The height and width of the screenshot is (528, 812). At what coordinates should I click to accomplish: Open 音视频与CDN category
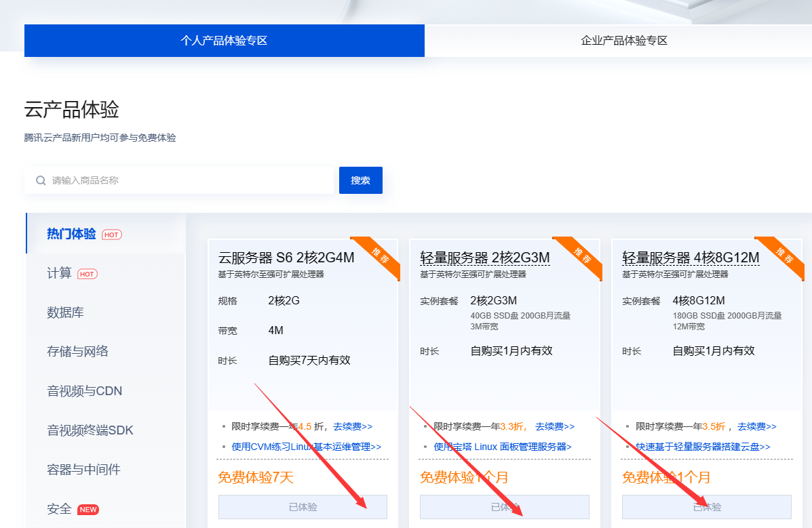click(x=84, y=391)
